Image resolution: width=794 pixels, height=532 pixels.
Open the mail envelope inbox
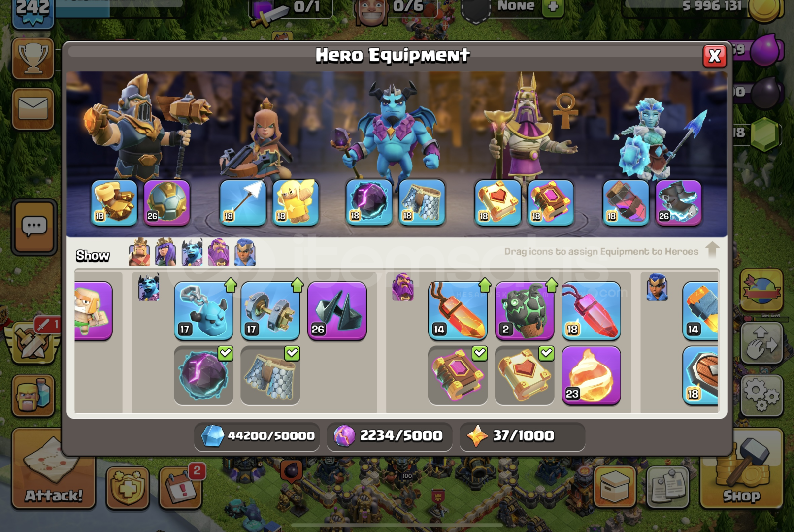coord(33,108)
